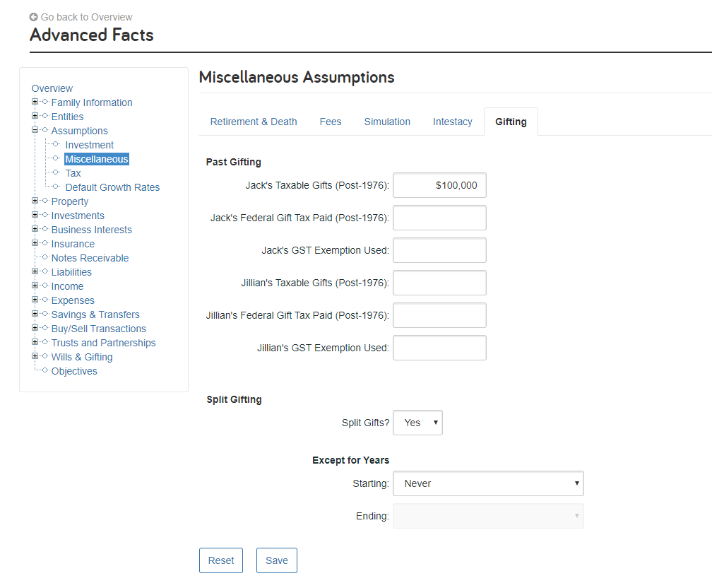The height and width of the screenshot is (588, 712).
Task: Expand the Investments tree node
Action: [x=35, y=214]
